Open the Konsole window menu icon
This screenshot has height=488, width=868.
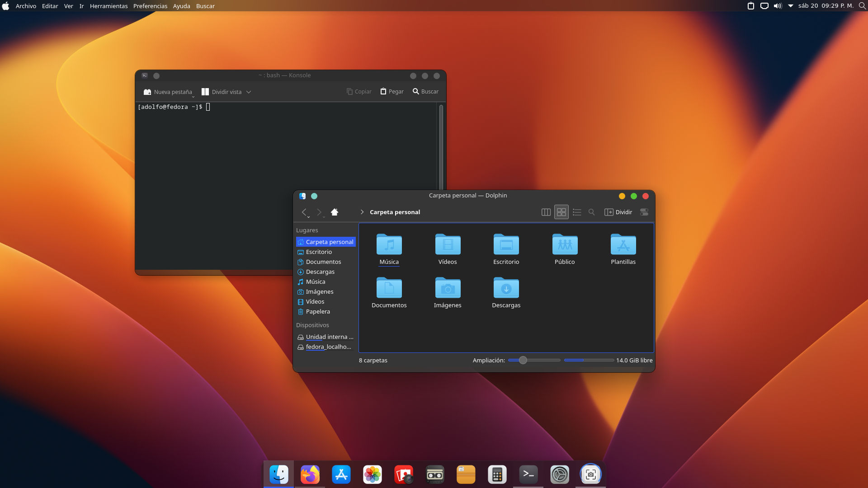(x=145, y=76)
